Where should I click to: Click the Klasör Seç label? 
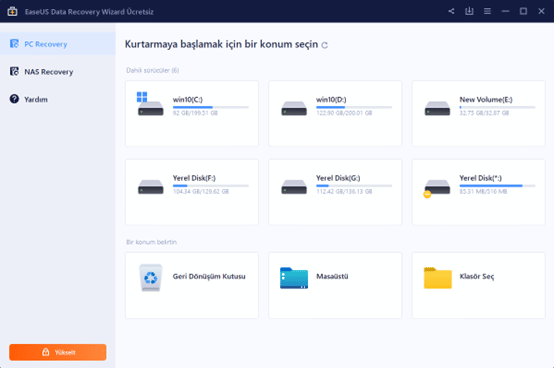pyautogui.click(x=477, y=276)
